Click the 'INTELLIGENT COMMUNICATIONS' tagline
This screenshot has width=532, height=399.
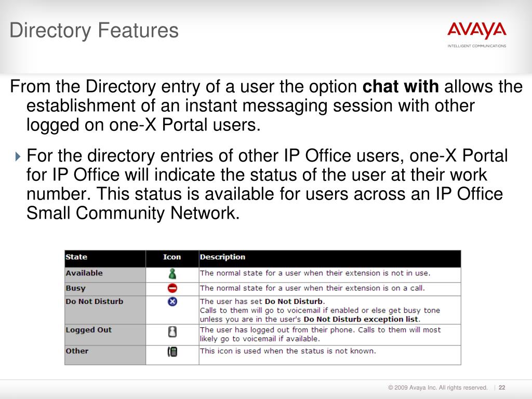point(477,46)
